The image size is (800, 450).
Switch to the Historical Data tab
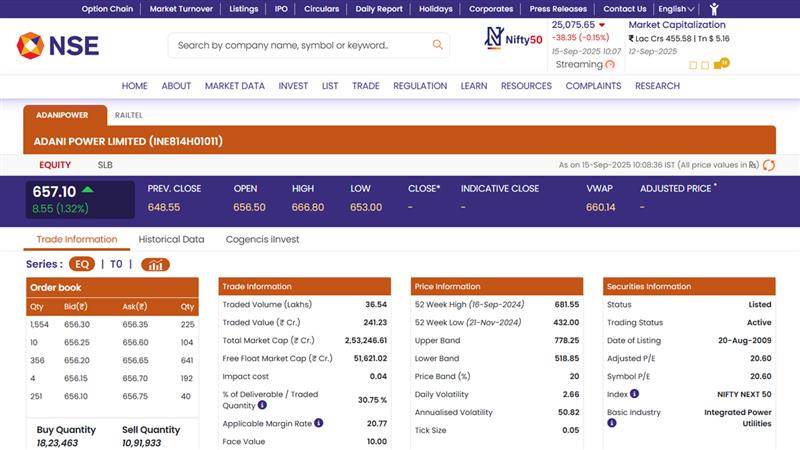pos(171,240)
